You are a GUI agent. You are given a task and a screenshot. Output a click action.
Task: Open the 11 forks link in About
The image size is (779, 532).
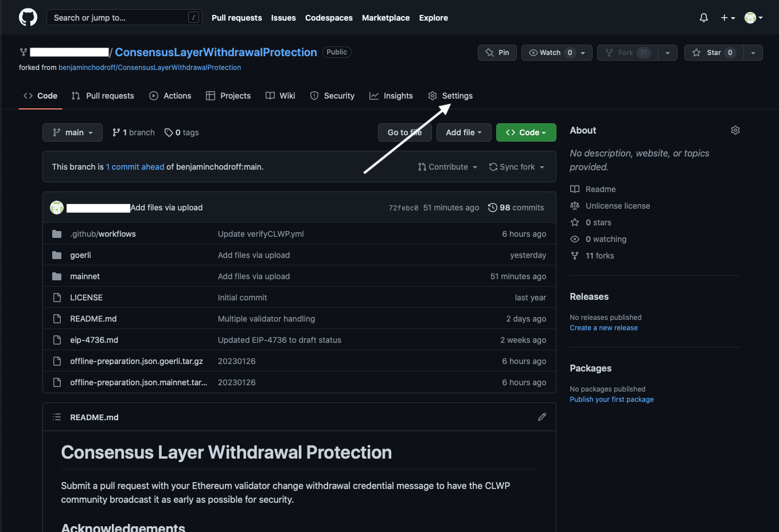click(592, 256)
